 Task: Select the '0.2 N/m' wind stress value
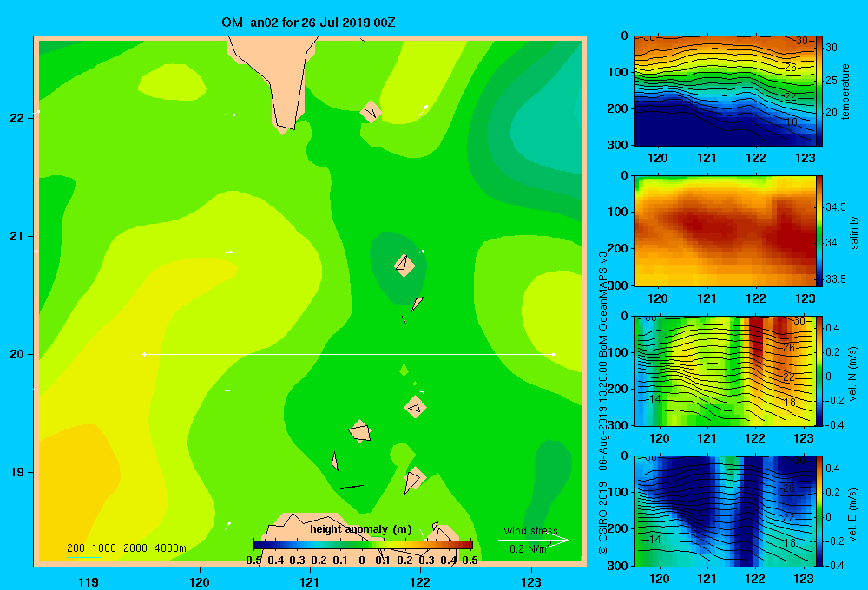[529, 548]
